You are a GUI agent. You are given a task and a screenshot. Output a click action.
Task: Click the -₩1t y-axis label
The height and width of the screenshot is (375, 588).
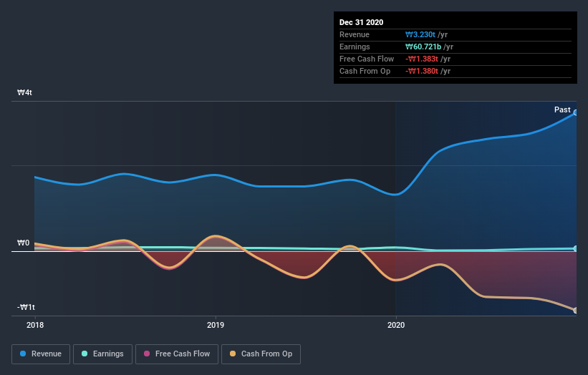pyautogui.click(x=26, y=307)
